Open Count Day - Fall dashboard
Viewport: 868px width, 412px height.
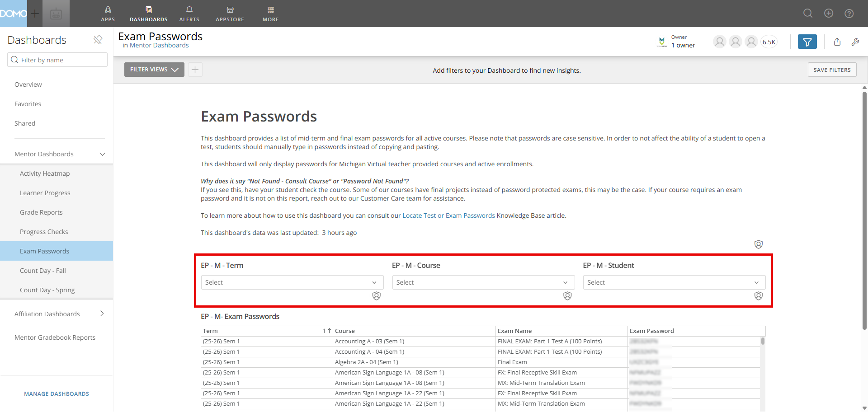[x=43, y=271]
